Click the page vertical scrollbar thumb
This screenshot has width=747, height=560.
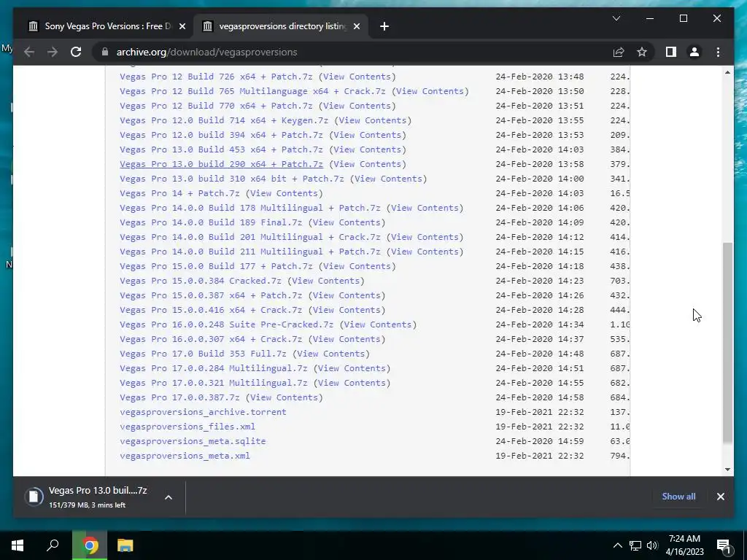coord(727,343)
